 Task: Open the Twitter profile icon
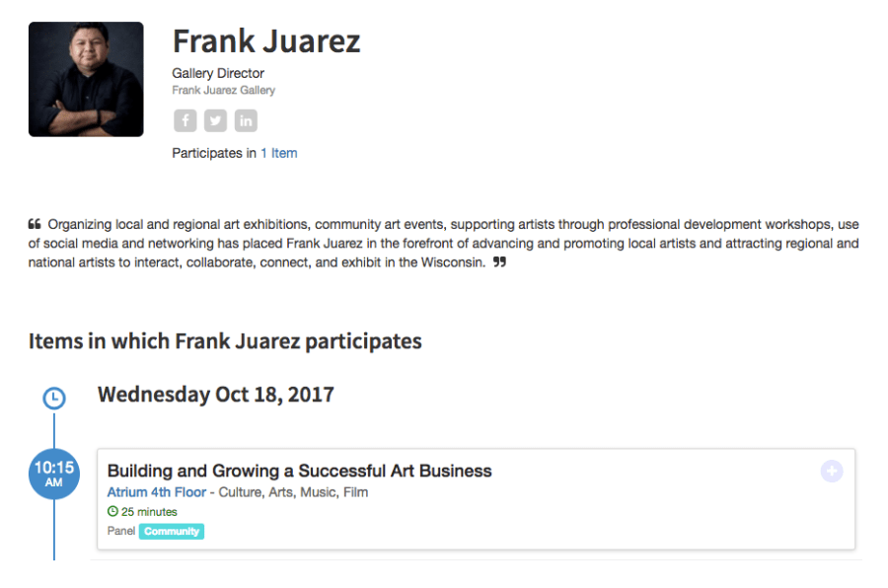tap(215, 120)
